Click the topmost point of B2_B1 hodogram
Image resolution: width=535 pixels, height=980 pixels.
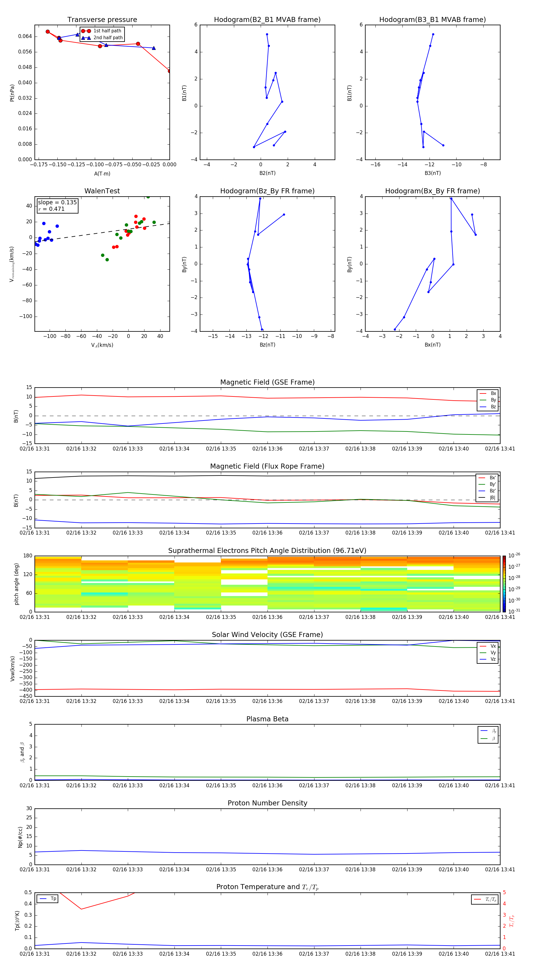tap(267, 34)
